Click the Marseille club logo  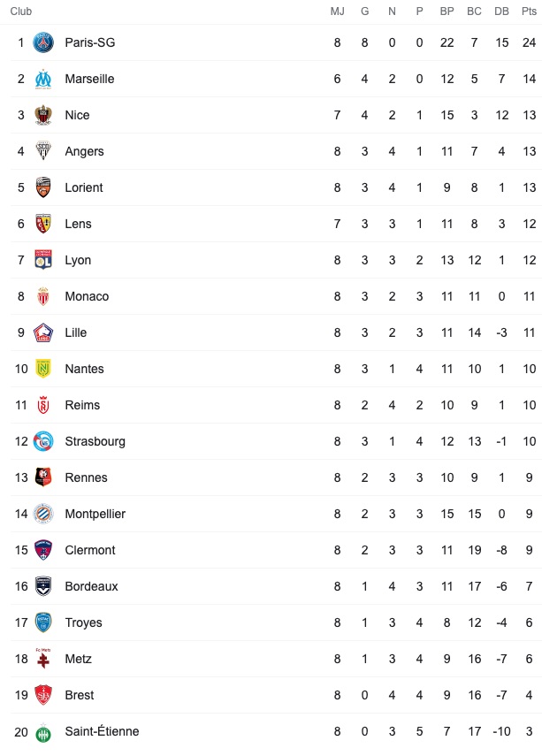43,79
